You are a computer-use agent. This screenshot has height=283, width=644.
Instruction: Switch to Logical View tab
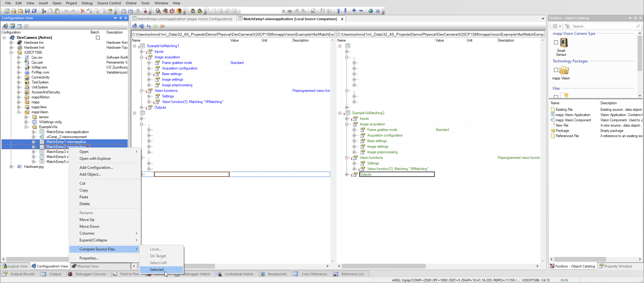pos(15,266)
